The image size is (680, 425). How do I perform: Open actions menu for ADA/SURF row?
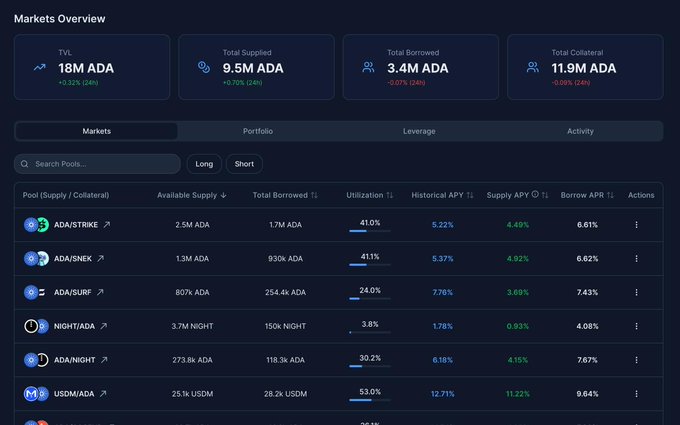coord(636,292)
